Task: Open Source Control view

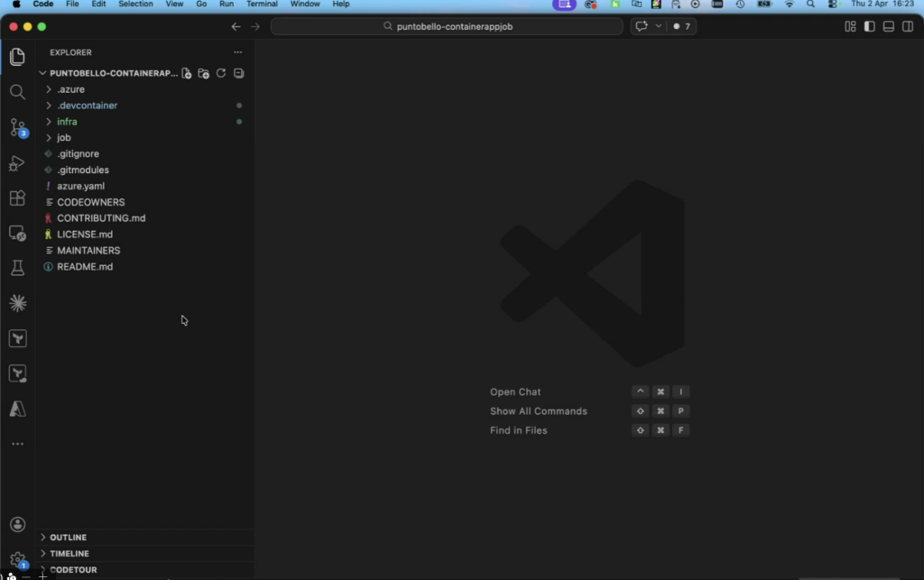Action: (x=17, y=127)
